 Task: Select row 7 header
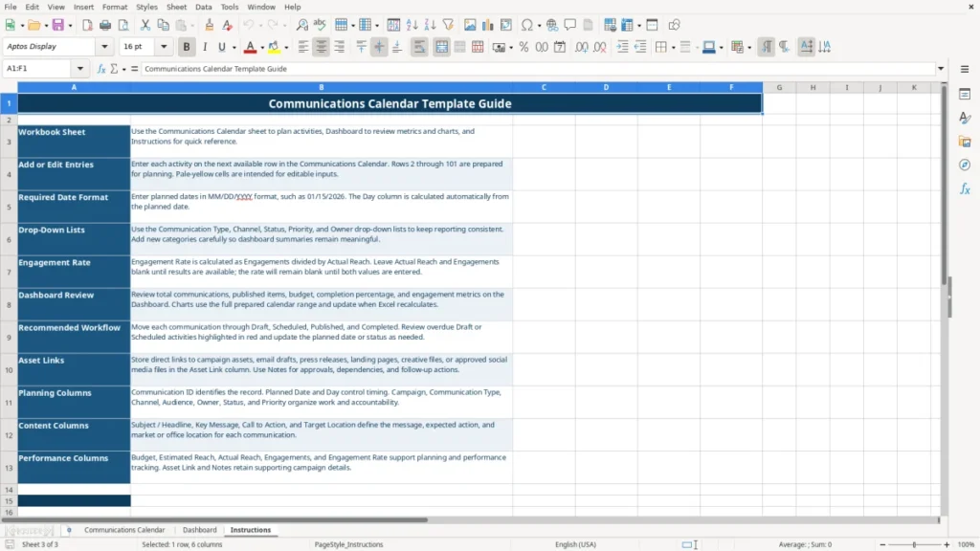tap(9, 272)
